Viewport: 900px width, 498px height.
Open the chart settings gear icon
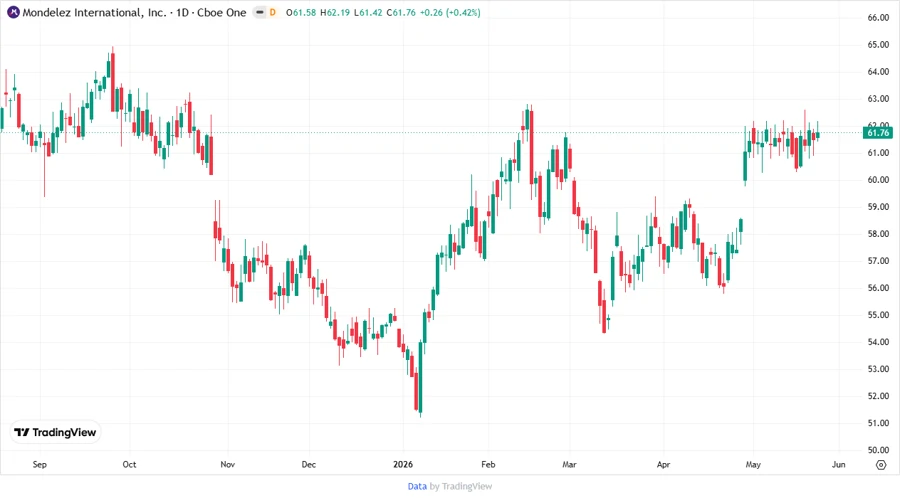click(x=881, y=465)
